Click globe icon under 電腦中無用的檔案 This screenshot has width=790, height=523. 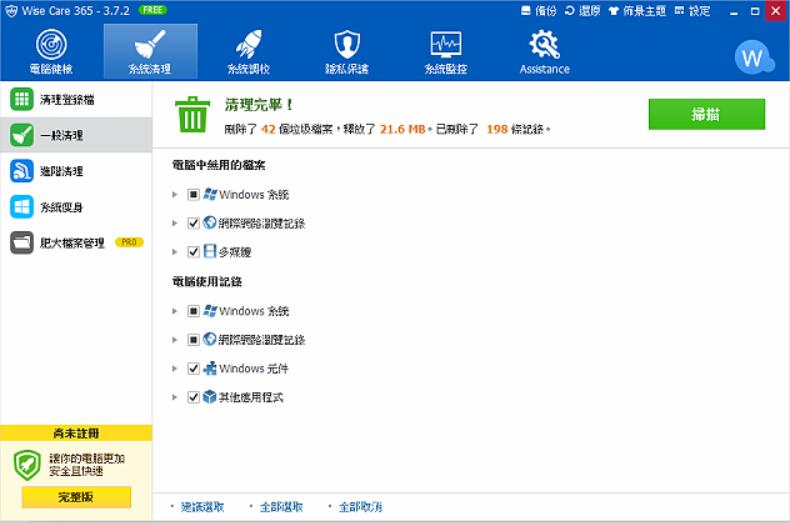[210, 223]
